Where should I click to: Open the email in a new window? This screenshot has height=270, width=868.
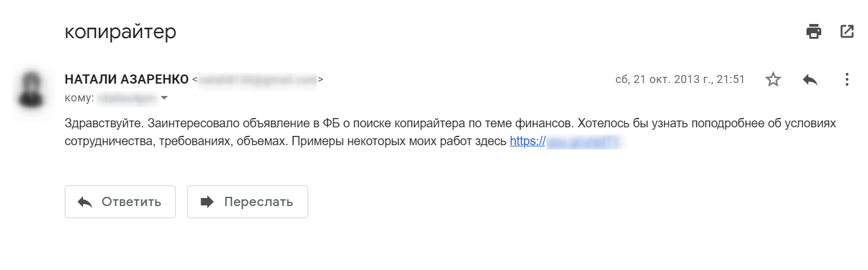point(847,31)
